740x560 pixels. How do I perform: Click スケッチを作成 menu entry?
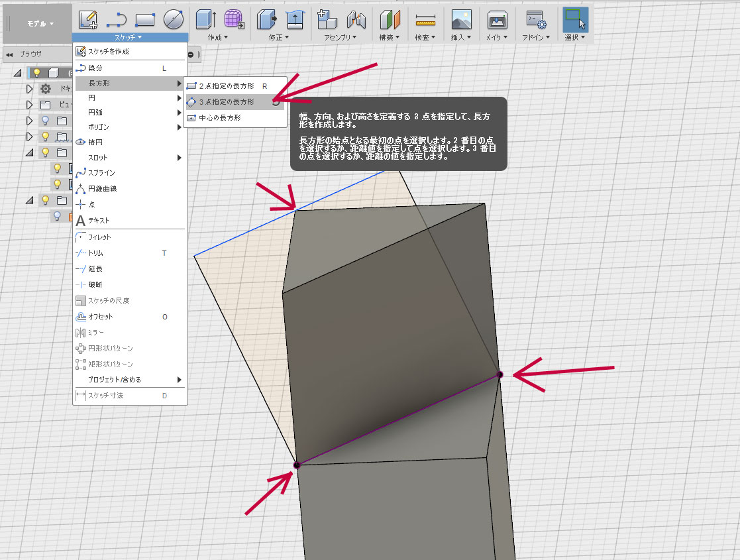coord(108,52)
